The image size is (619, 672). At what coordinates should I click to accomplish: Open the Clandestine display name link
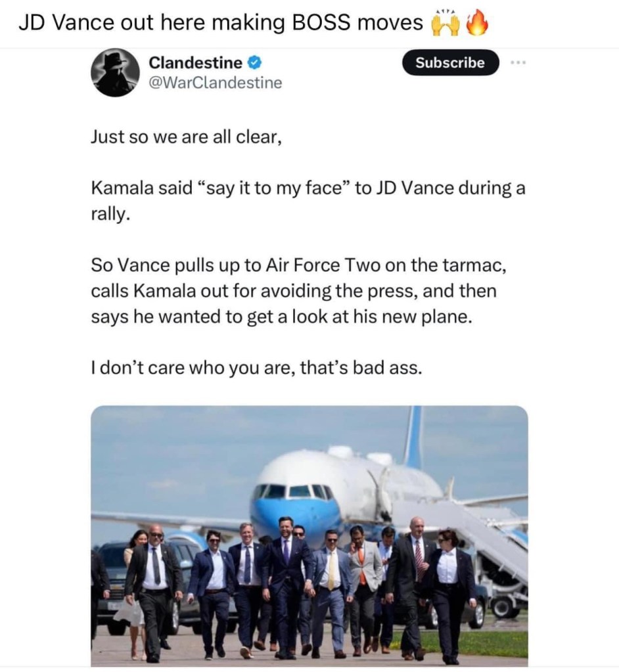(196, 63)
